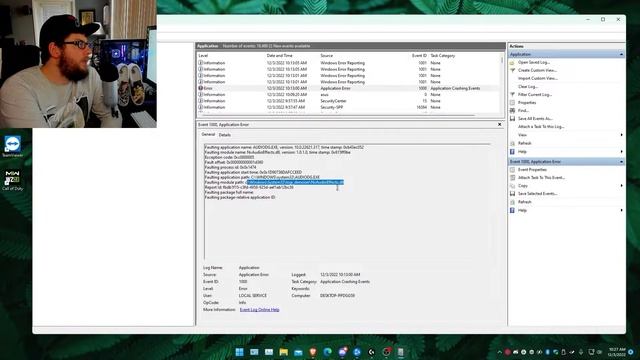Expand the Copy submenu arrow
Image resolution: width=640 pixels, height=360 pixels.
pyautogui.click(x=621, y=186)
